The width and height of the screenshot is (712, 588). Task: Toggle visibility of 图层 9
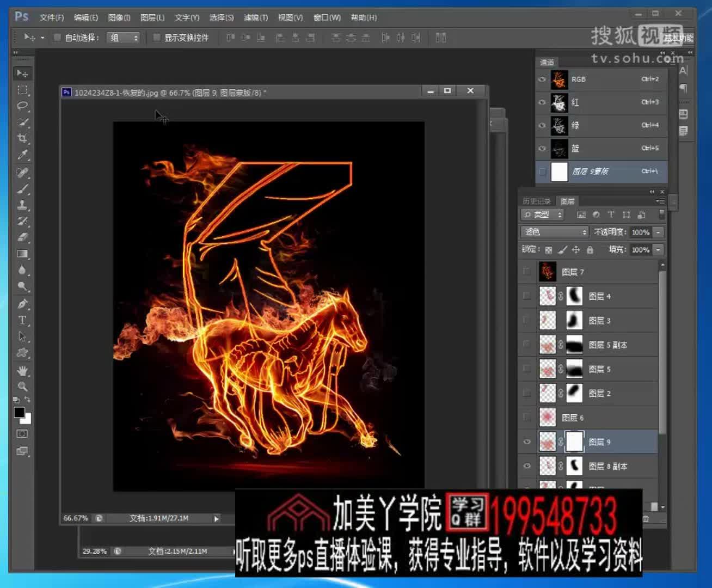tap(526, 442)
